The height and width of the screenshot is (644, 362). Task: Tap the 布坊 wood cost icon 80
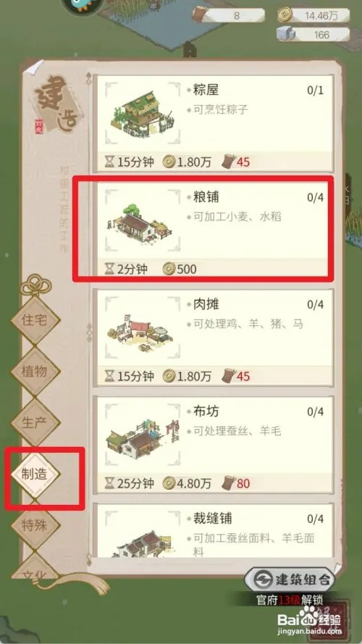[228, 483]
